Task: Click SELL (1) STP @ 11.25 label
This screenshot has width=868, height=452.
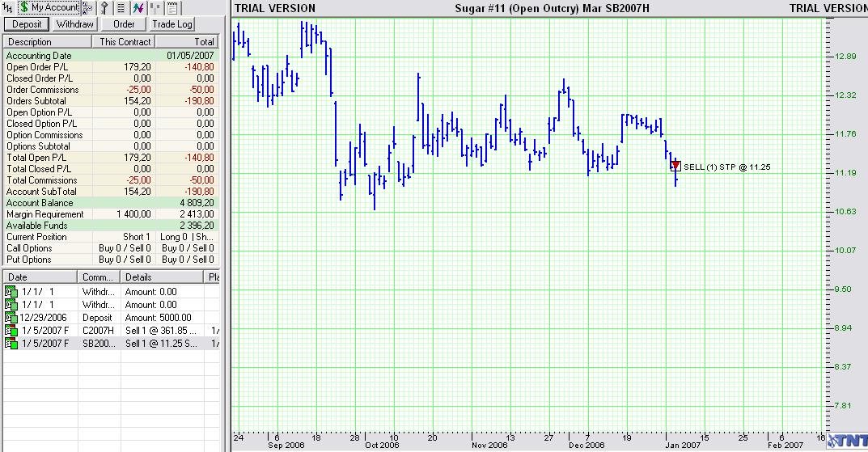Action: point(727,167)
